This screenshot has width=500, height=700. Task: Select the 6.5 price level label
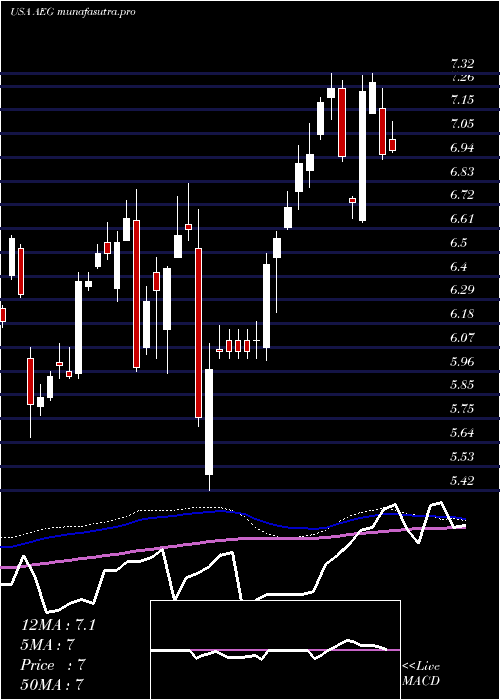[459, 243]
